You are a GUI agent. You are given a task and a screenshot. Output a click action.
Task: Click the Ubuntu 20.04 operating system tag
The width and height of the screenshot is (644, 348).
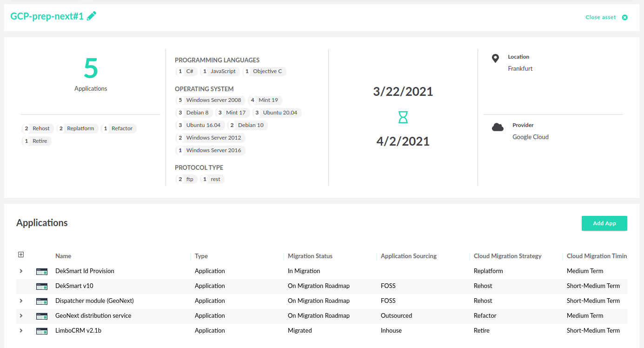[x=277, y=113]
